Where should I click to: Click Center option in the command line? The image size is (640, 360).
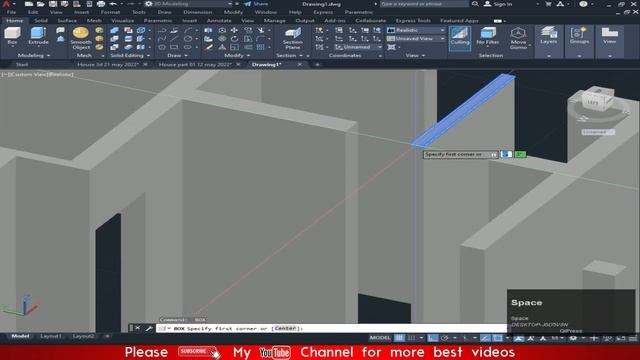pos(285,328)
